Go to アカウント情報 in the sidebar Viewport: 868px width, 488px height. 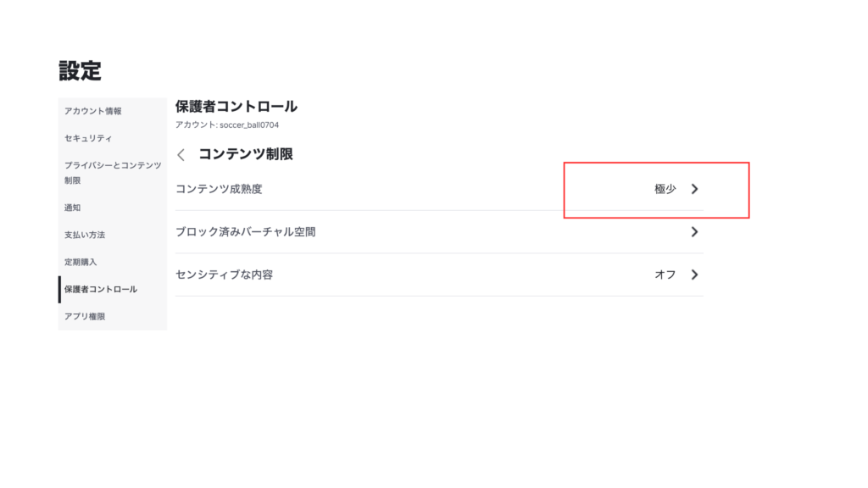click(x=93, y=111)
